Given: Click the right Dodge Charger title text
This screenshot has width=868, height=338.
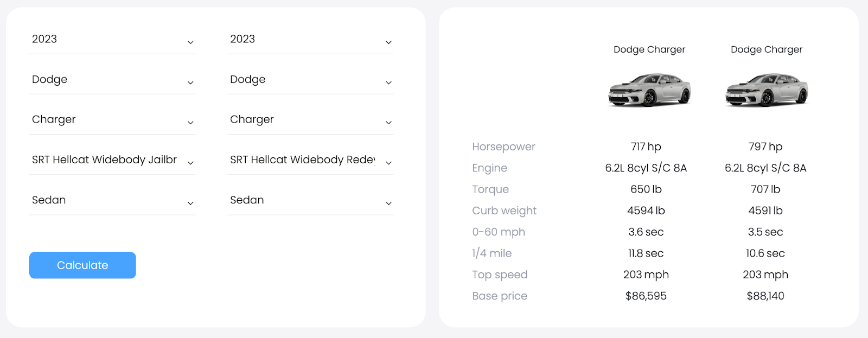Looking at the screenshot, I should 767,49.
